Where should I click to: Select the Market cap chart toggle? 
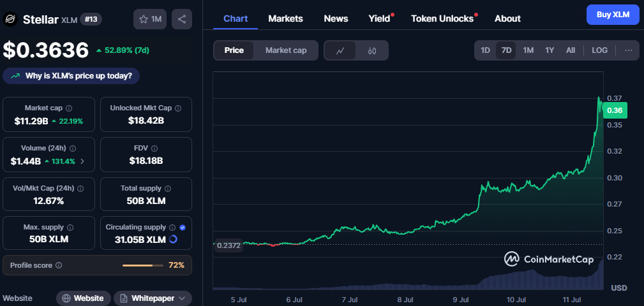coord(286,50)
